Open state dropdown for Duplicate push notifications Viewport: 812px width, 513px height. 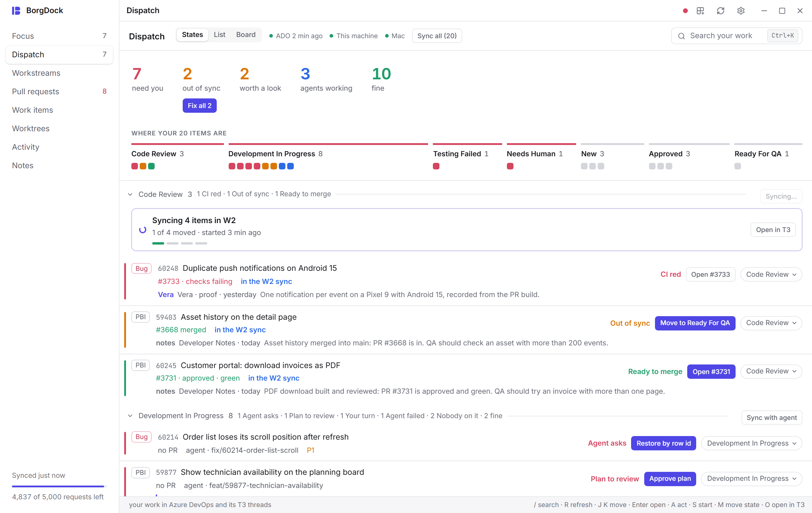pos(771,274)
